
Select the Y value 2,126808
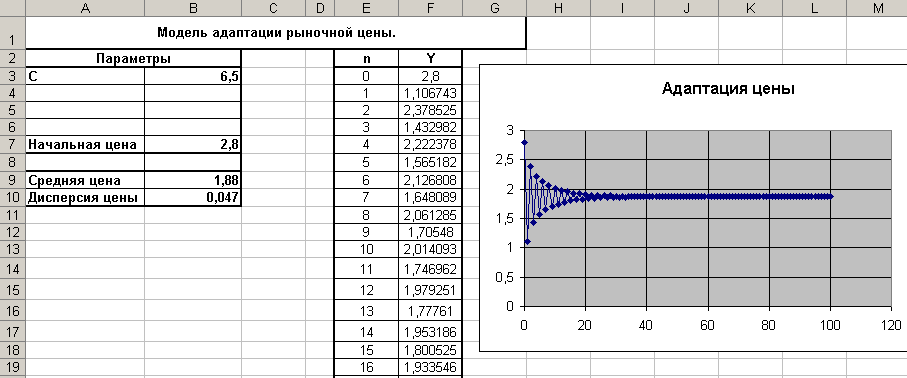[x=430, y=180]
